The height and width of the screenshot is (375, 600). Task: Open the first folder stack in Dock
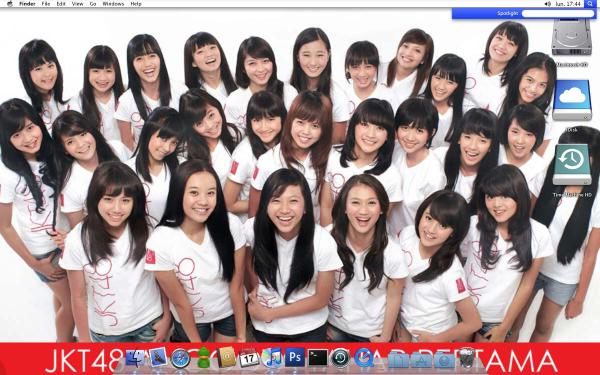point(398,360)
